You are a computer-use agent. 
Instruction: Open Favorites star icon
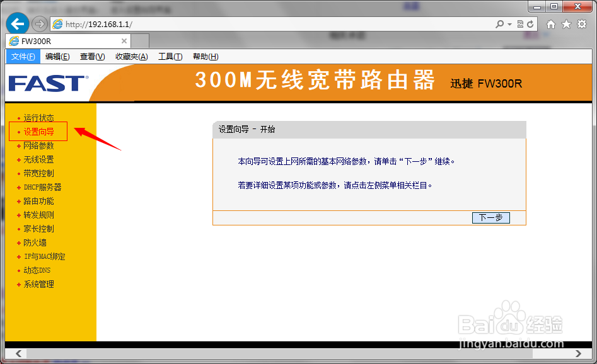[567, 25]
